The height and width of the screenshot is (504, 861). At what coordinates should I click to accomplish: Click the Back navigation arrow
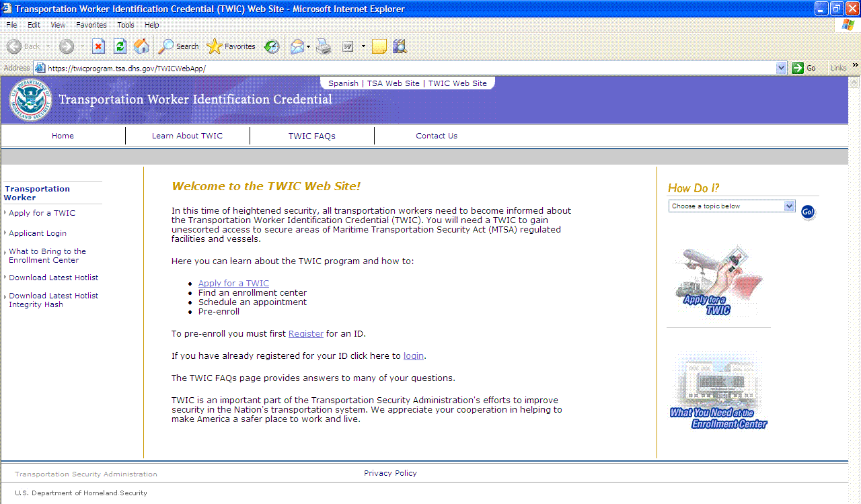tap(15, 46)
